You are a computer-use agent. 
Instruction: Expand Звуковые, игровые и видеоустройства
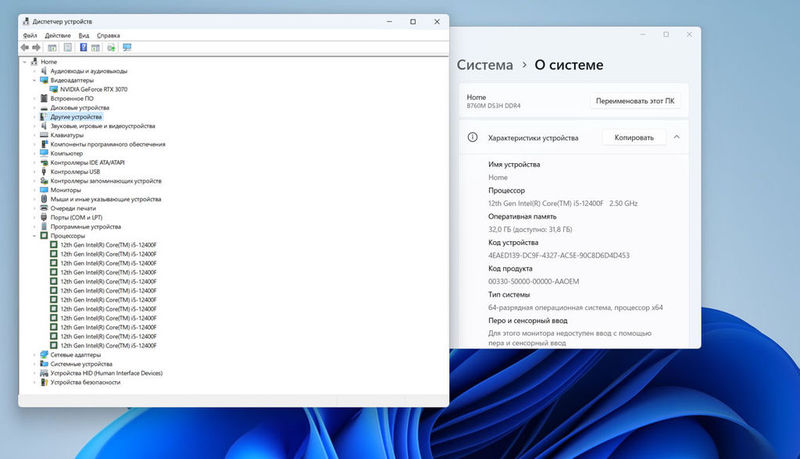click(34, 126)
